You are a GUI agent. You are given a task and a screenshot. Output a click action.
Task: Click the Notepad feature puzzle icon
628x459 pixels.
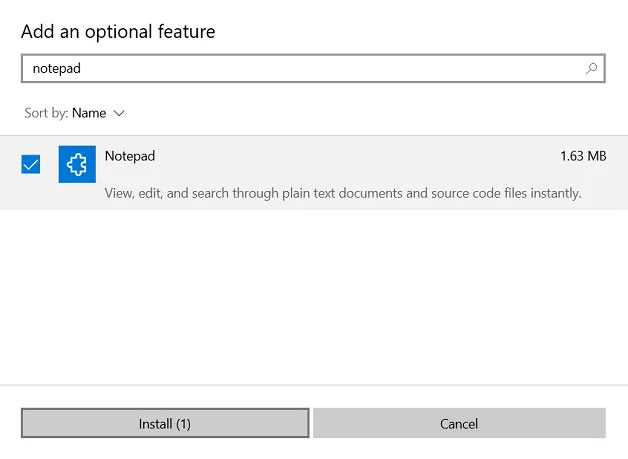pos(77,164)
